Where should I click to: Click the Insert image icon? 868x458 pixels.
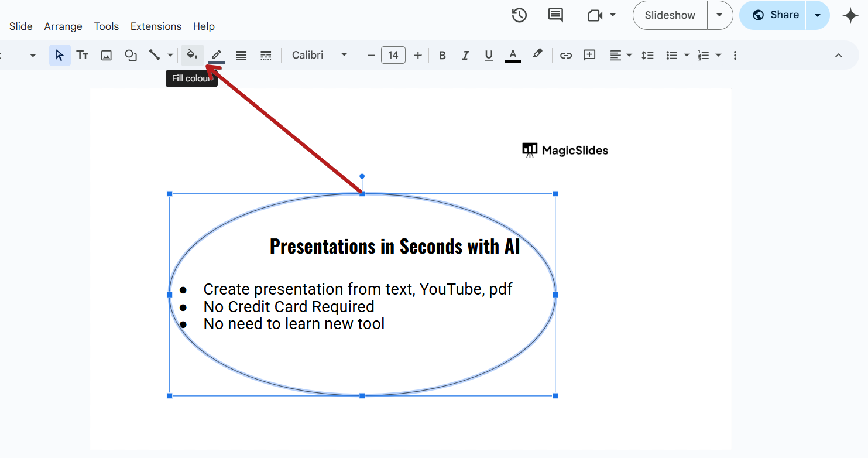click(106, 55)
